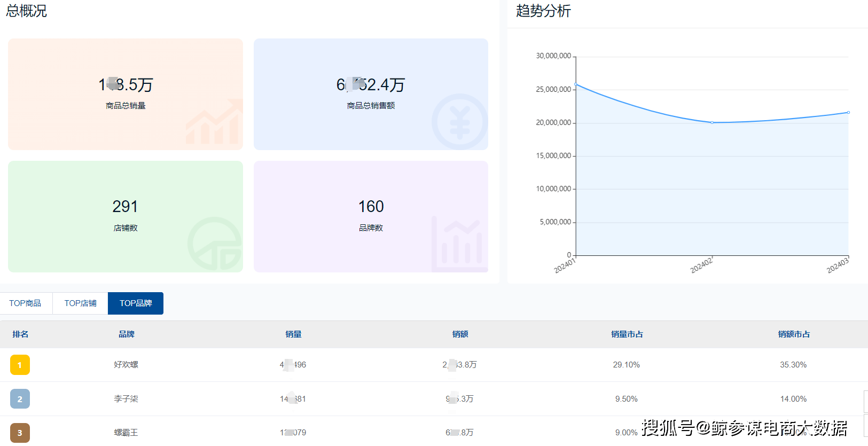Click the 销额 column header
The width and height of the screenshot is (868, 446).
tap(460, 334)
